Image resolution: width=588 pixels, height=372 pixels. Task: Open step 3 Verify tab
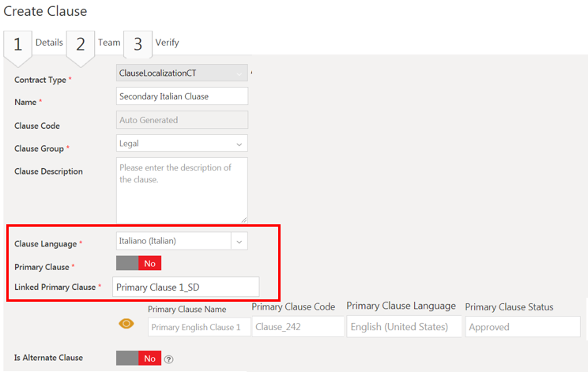point(152,43)
